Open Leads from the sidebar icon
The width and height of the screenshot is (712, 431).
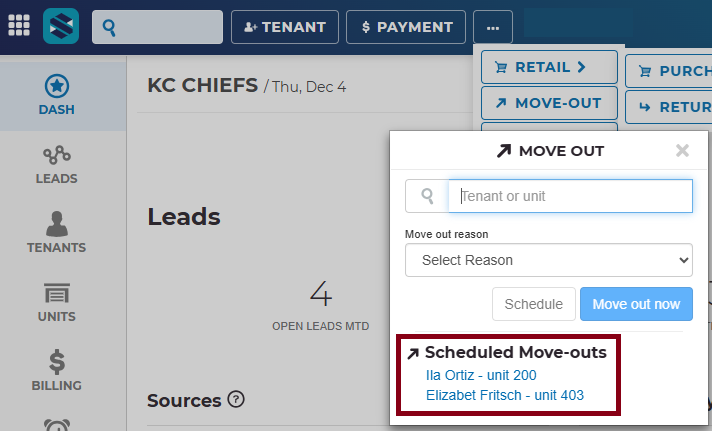[57, 155]
